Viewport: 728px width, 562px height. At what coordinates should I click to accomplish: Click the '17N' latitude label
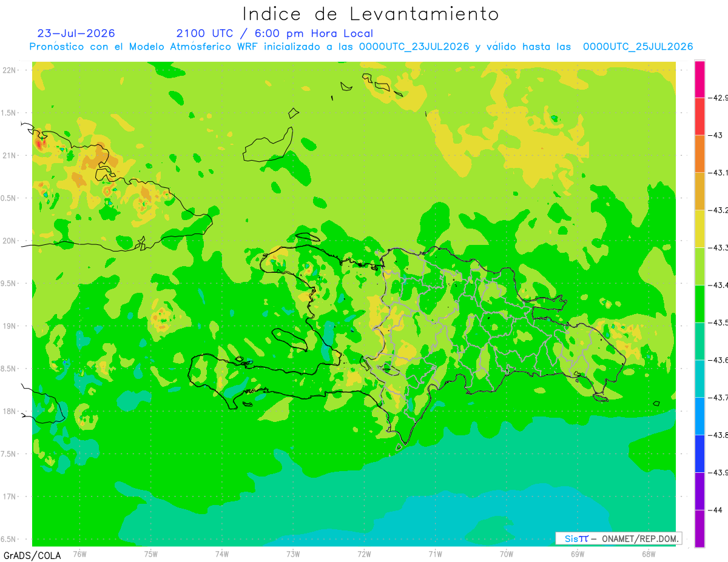10,497
